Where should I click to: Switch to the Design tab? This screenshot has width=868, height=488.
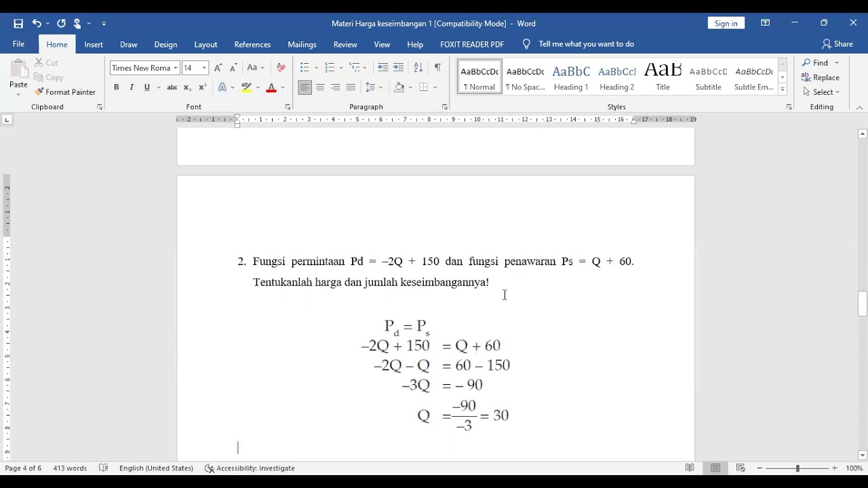coord(165,45)
